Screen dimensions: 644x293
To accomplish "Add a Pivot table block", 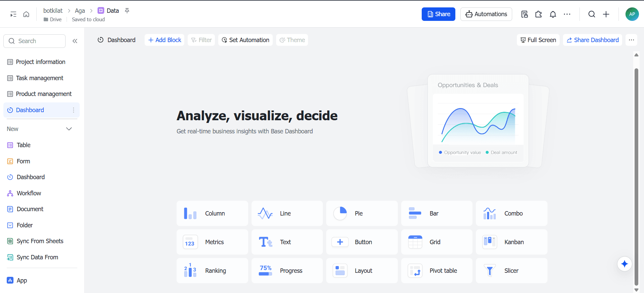I will coord(437,271).
